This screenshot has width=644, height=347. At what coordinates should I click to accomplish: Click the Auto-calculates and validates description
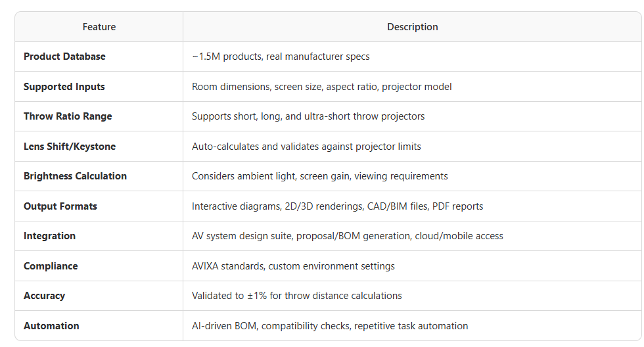pyautogui.click(x=306, y=147)
